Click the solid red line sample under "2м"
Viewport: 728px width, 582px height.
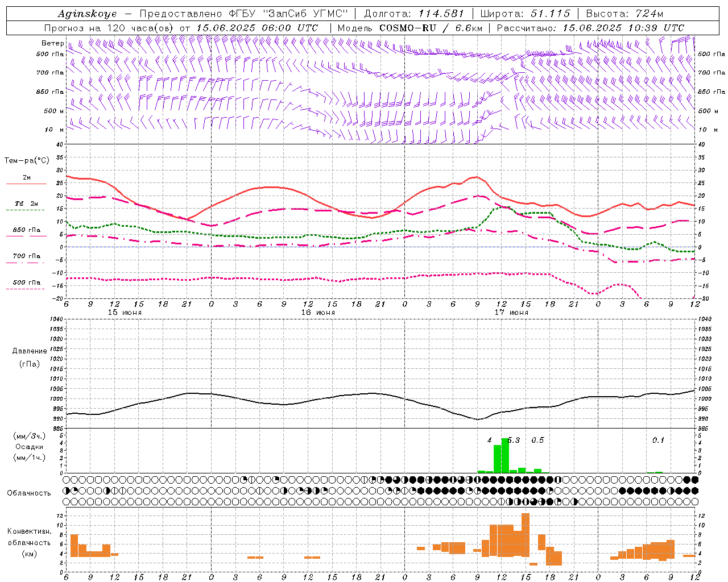[x=26, y=184]
